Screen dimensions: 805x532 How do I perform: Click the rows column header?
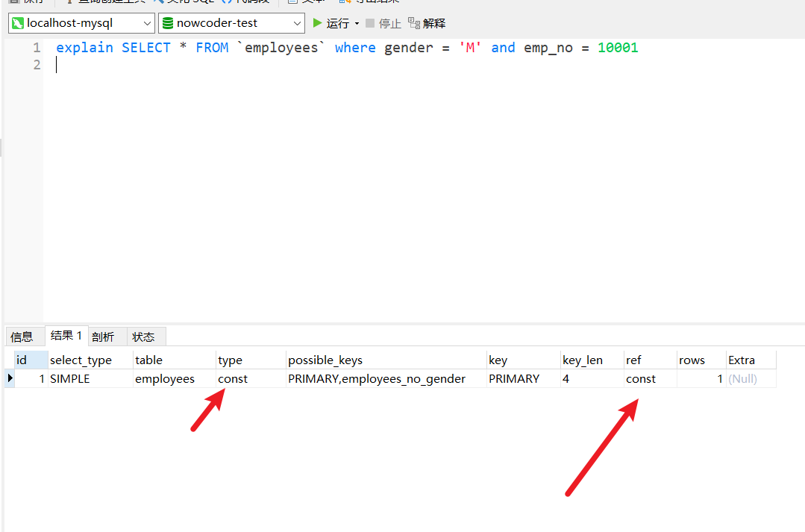pos(701,360)
